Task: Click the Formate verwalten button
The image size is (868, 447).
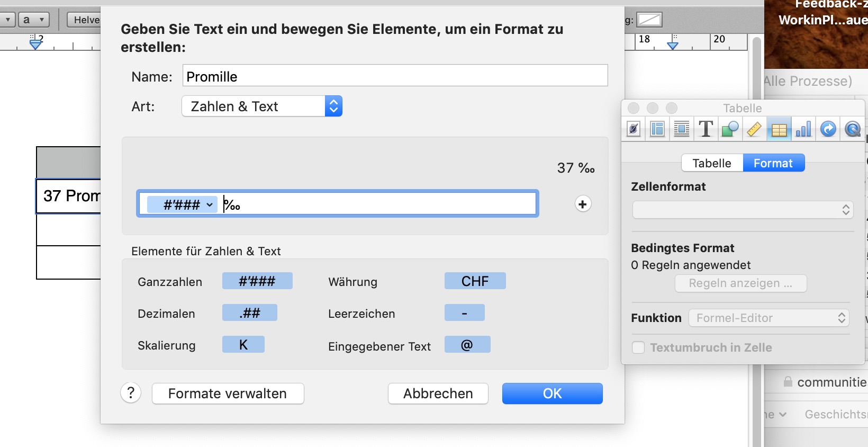Action: [228, 394]
